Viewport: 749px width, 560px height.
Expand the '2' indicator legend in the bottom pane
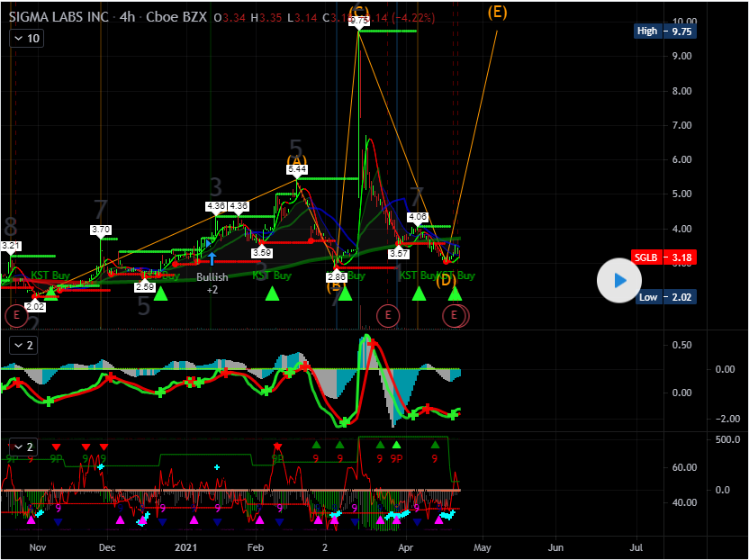(x=23, y=447)
